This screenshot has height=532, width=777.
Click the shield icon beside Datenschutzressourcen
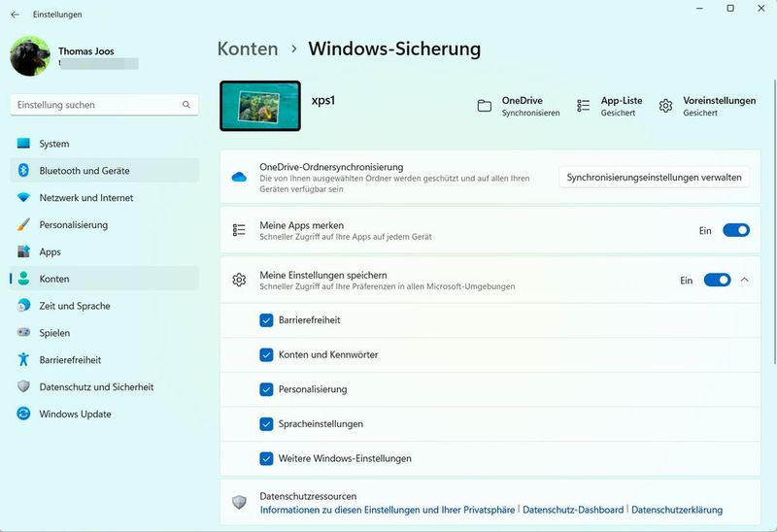pos(239,502)
